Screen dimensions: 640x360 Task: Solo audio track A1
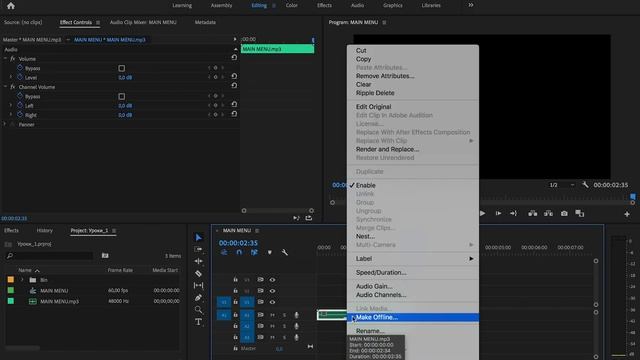point(284,315)
